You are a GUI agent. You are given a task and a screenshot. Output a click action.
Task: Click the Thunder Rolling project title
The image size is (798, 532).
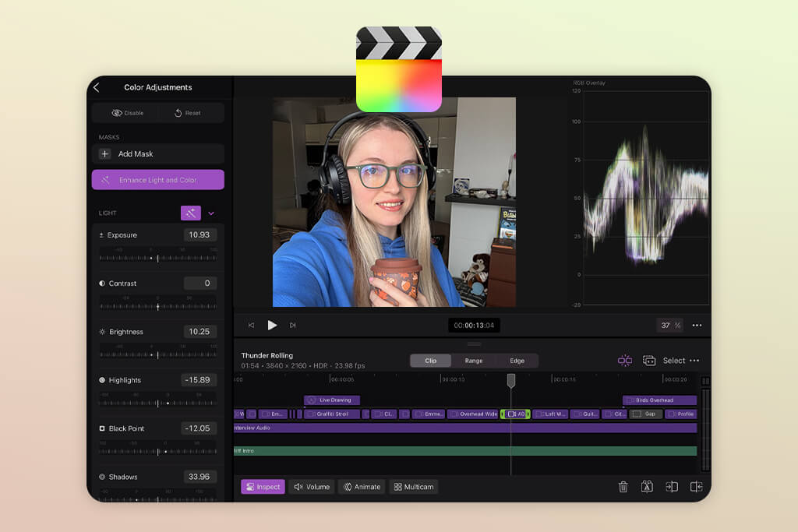(x=267, y=355)
